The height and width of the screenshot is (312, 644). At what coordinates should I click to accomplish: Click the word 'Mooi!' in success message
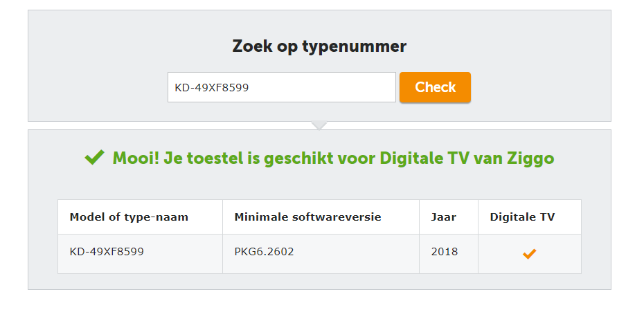point(136,158)
